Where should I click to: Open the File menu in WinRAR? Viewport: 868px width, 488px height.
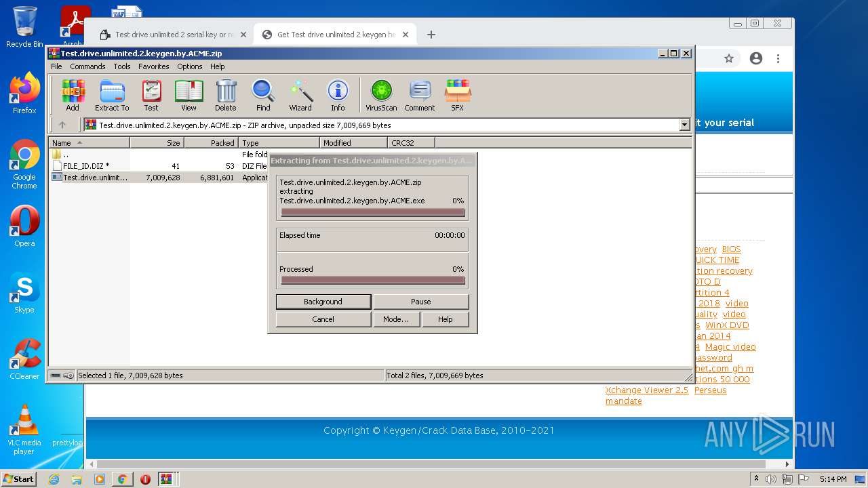[x=56, y=66]
